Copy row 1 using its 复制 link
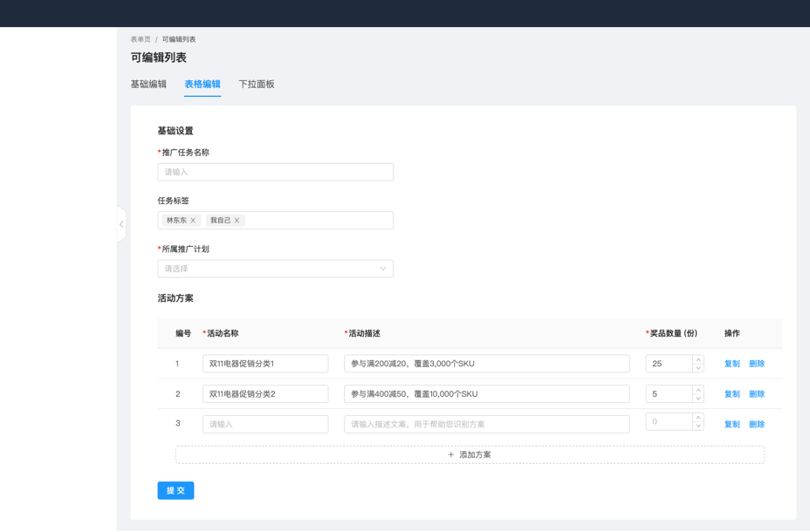810x532 pixels. click(731, 363)
